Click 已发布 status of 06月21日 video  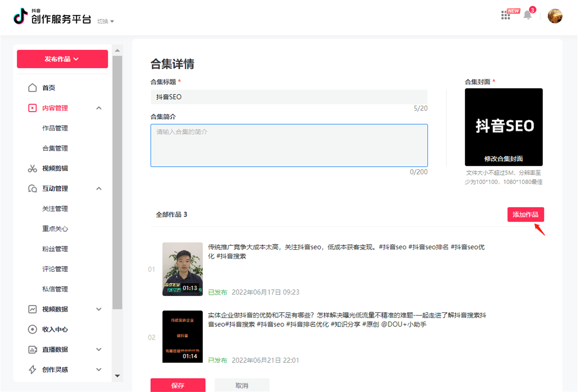(217, 360)
